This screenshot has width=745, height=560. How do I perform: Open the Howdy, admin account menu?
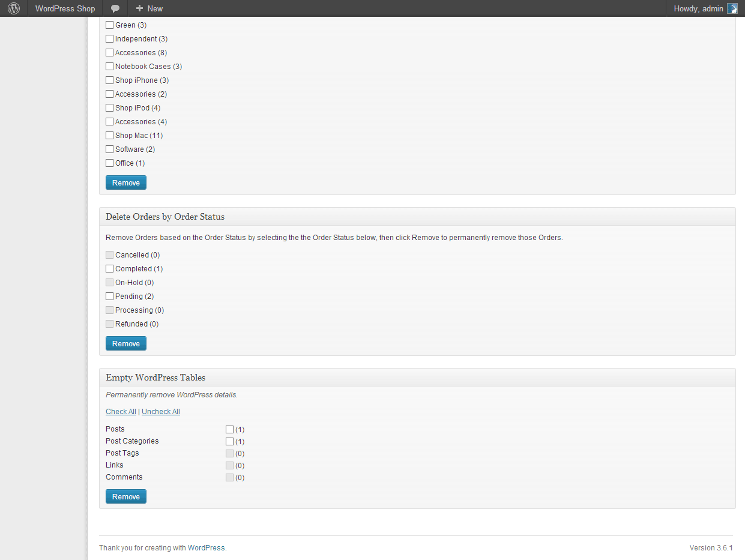pos(705,8)
